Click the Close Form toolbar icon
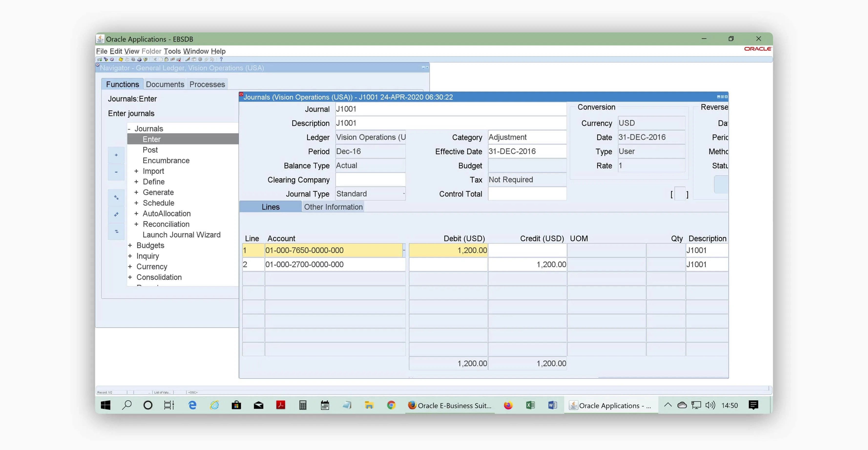868x450 pixels. coord(145,59)
